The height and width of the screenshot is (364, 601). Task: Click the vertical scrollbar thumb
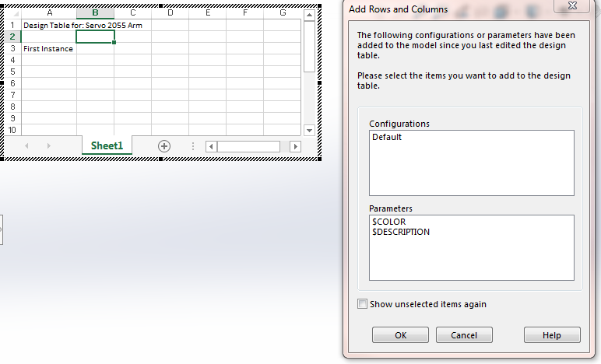(309, 47)
